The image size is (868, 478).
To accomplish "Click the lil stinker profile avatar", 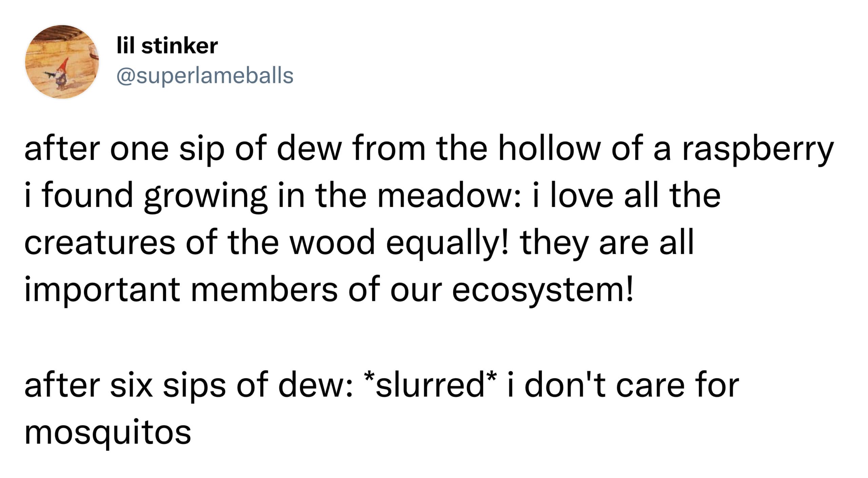I will 62,62.
